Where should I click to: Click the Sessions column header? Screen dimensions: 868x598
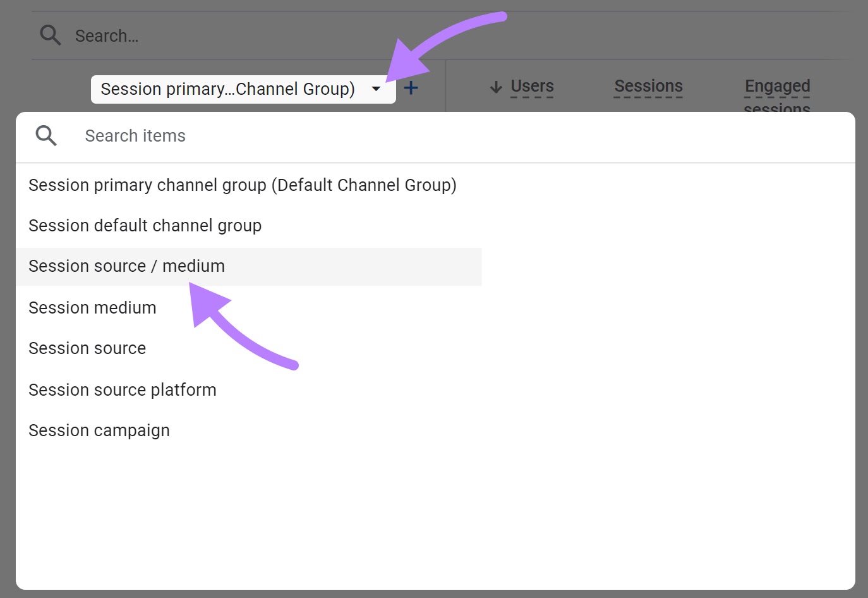pos(649,86)
